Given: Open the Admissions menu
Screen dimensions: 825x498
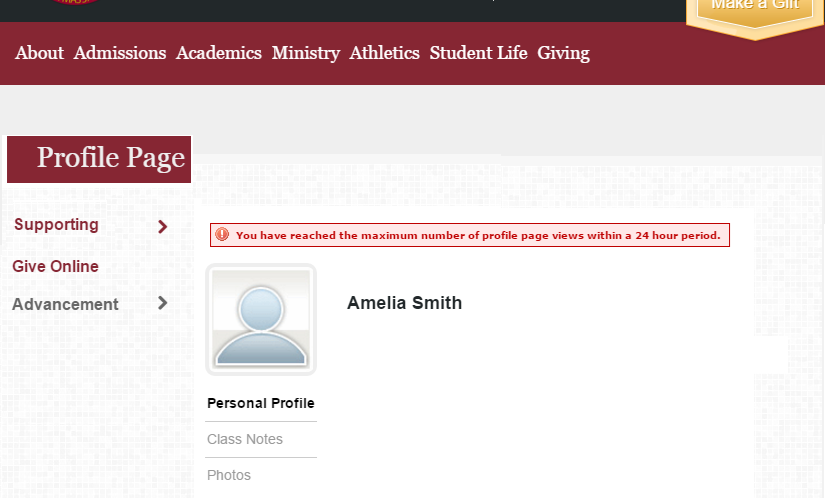Looking at the screenshot, I should [x=120, y=53].
